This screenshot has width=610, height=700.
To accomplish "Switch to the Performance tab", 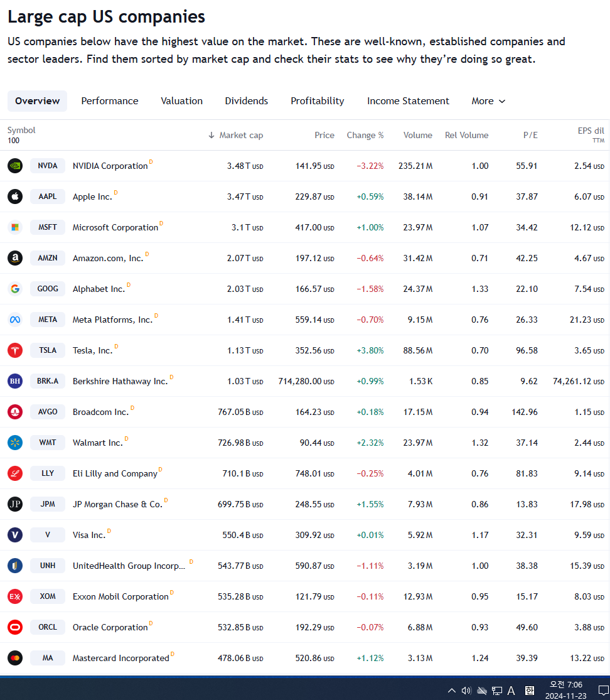I will pyautogui.click(x=110, y=101).
